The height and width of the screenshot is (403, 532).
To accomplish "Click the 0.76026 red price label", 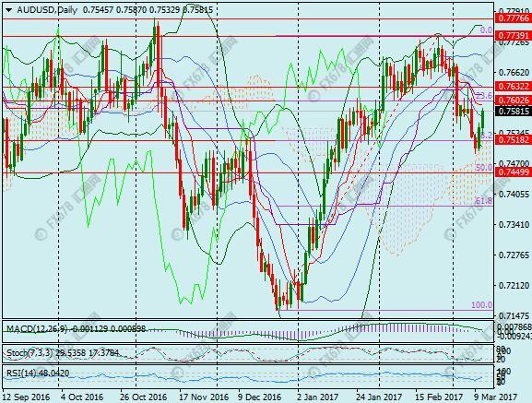I will click(x=514, y=101).
